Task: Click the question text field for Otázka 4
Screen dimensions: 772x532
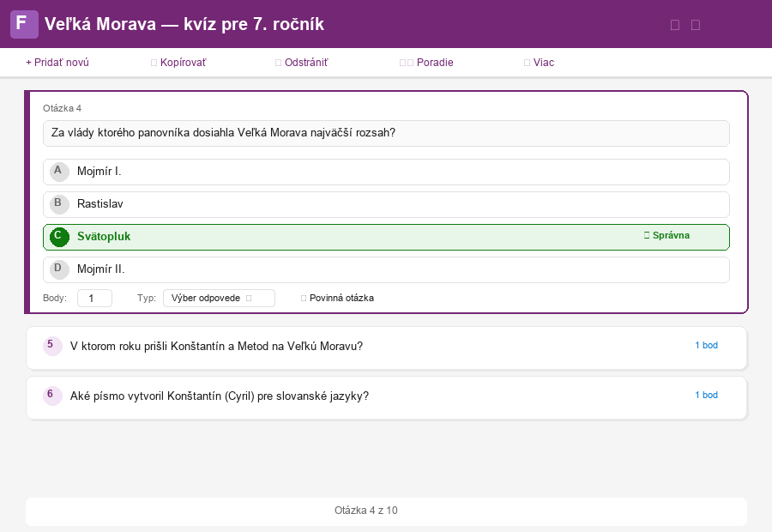Action: click(386, 133)
